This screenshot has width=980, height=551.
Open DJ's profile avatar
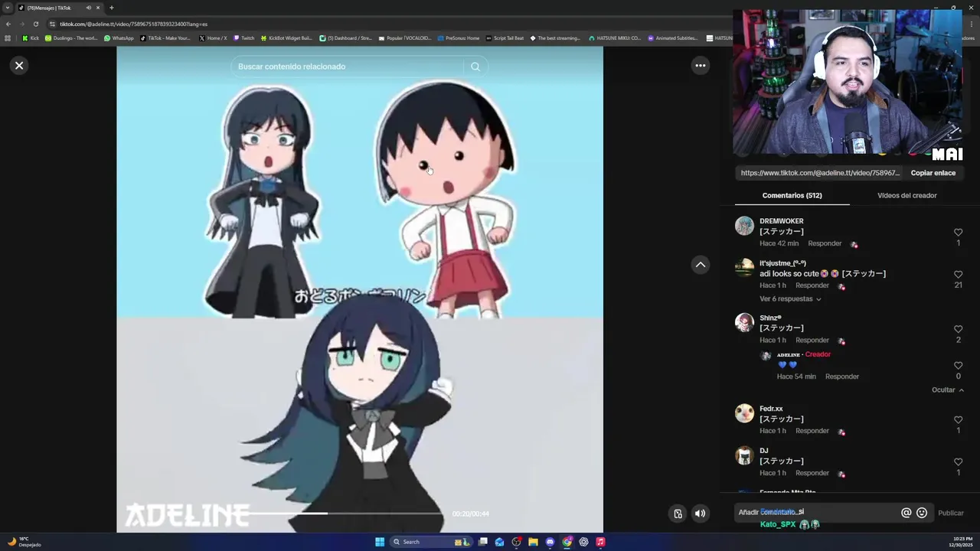pyautogui.click(x=744, y=455)
